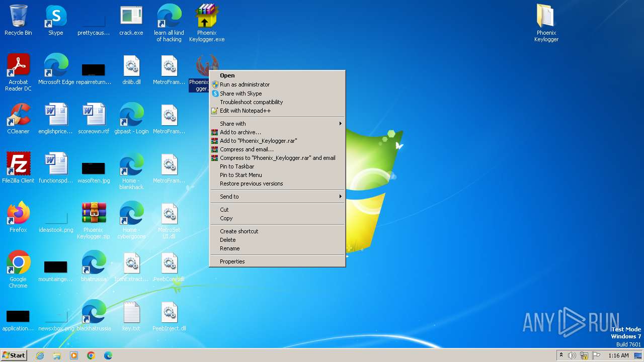
Task: Select the Acrobat Reader DC icon
Action: tap(18, 72)
